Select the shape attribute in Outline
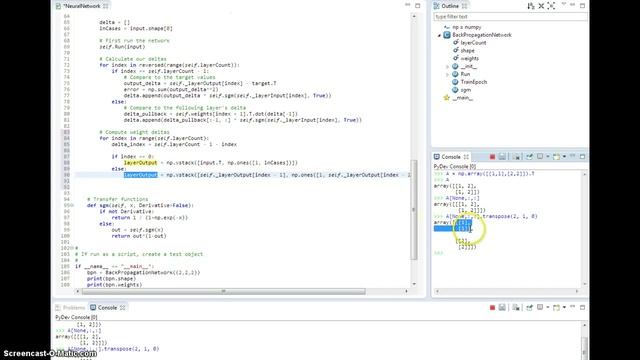 467,51
